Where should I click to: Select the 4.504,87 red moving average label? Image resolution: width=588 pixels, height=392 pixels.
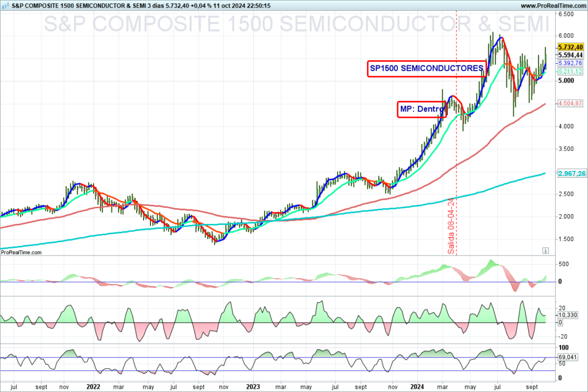(x=570, y=103)
